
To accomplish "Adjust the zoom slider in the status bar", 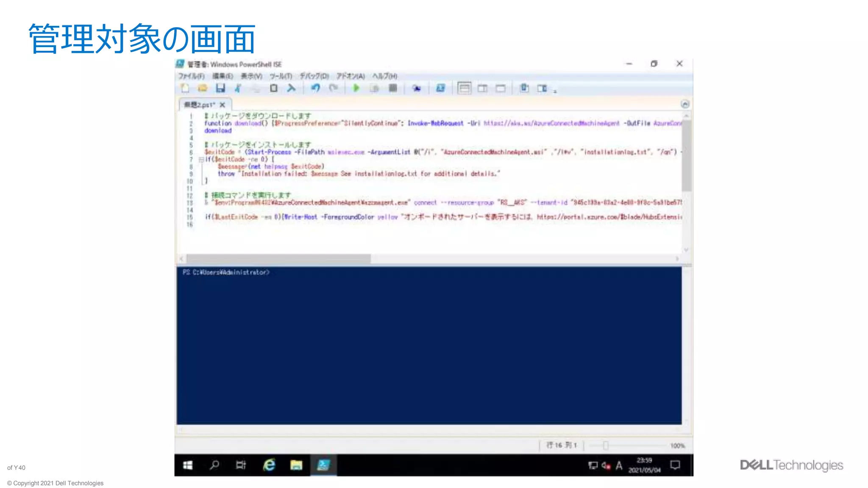I will [x=606, y=445].
